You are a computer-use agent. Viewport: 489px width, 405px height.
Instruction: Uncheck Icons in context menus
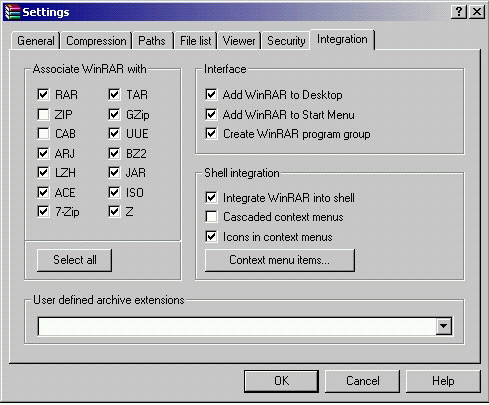211,237
